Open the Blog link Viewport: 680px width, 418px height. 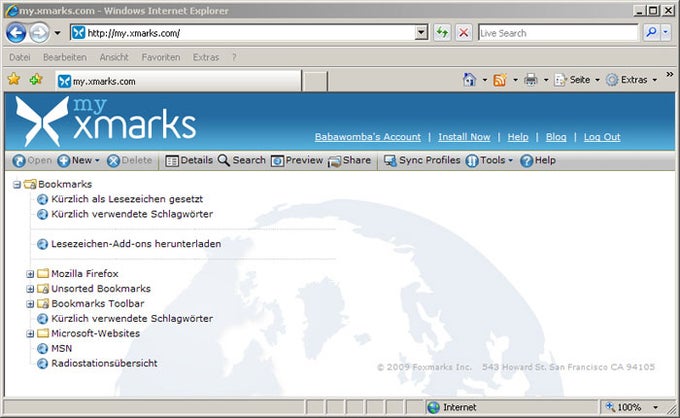[556, 137]
